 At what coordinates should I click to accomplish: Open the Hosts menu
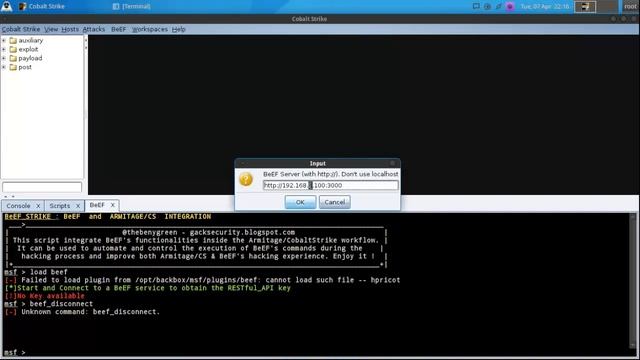pyautogui.click(x=70, y=29)
